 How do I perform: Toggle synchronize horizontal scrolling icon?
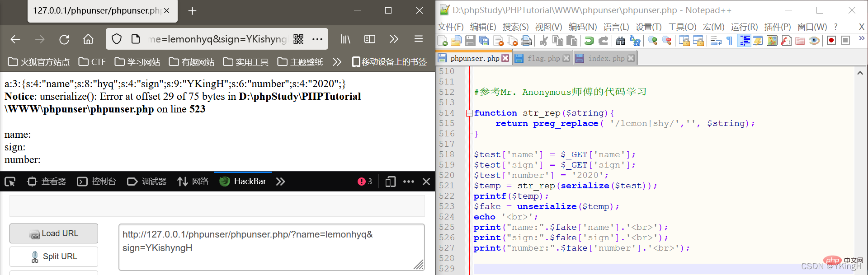pyautogui.click(x=698, y=41)
